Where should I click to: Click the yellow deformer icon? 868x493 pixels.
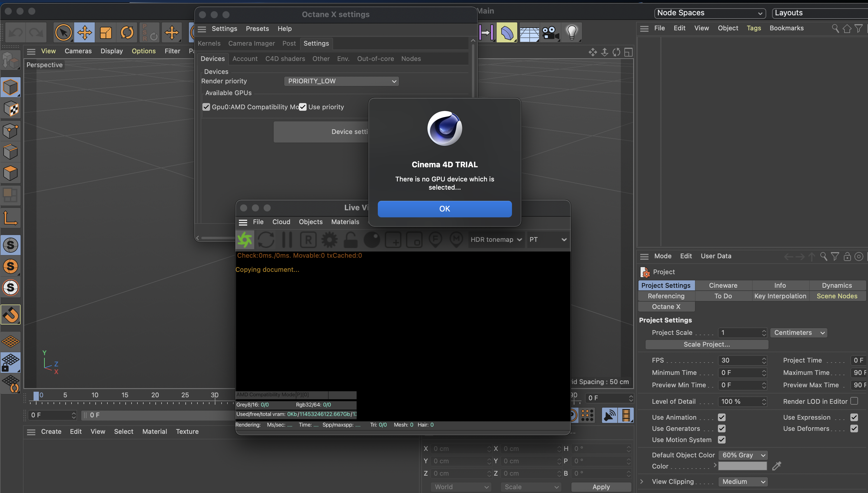point(507,33)
